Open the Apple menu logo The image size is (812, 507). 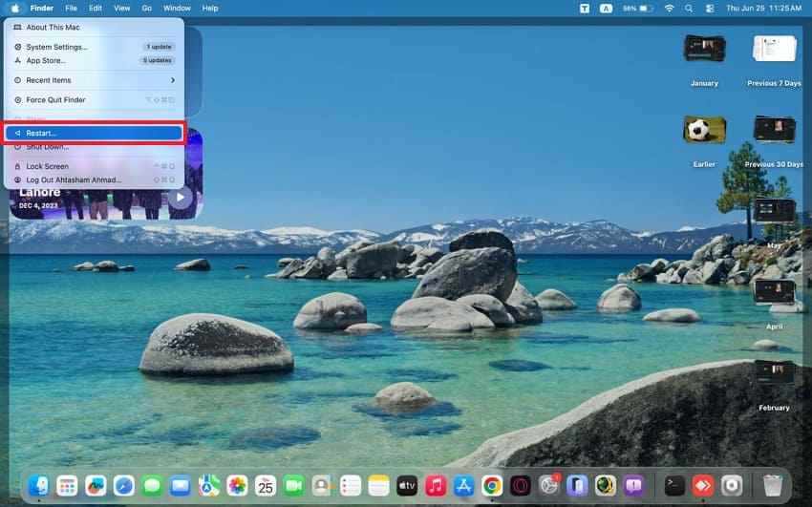15,8
